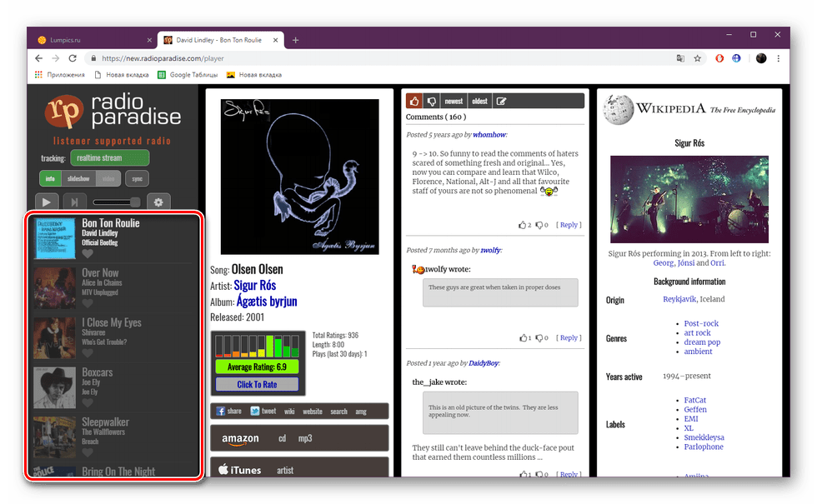Select the Over Now track thumbnail

pos(55,288)
